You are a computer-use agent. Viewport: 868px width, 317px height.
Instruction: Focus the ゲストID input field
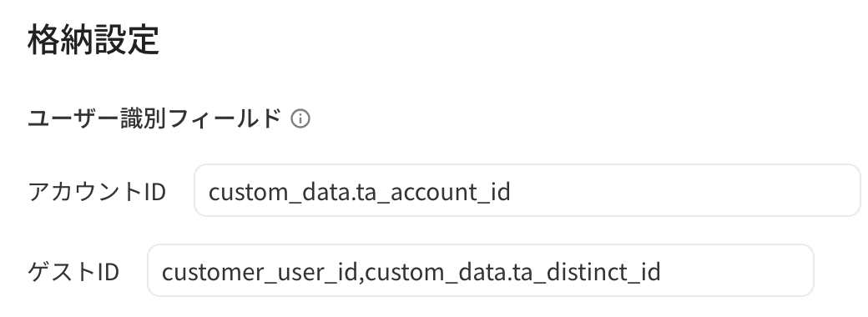[x=481, y=270]
